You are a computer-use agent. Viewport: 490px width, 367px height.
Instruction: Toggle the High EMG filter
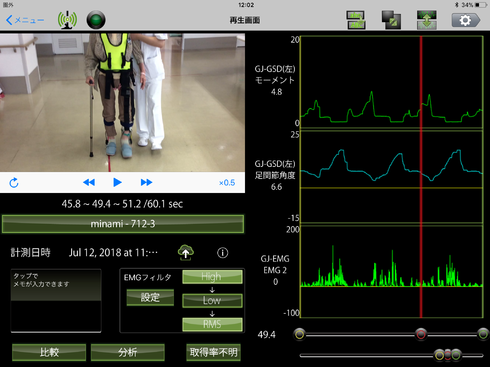pyautogui.click(x=212, y=277)
